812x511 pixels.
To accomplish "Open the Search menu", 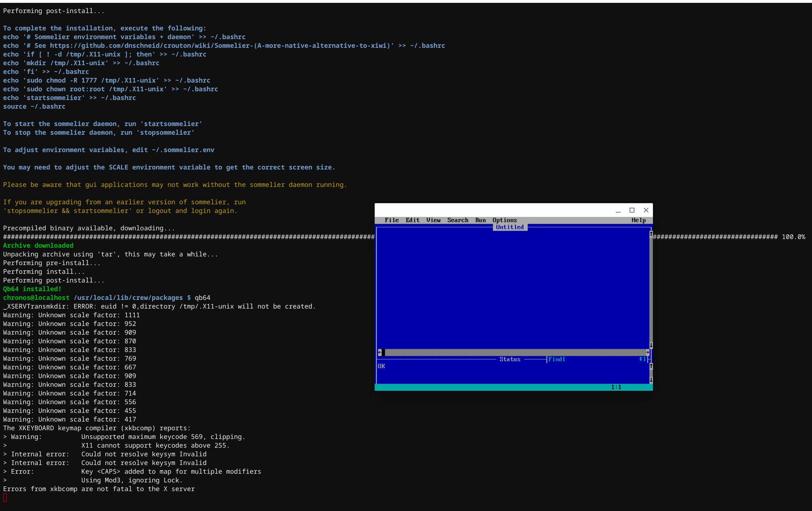I will [x=458, y=220].
